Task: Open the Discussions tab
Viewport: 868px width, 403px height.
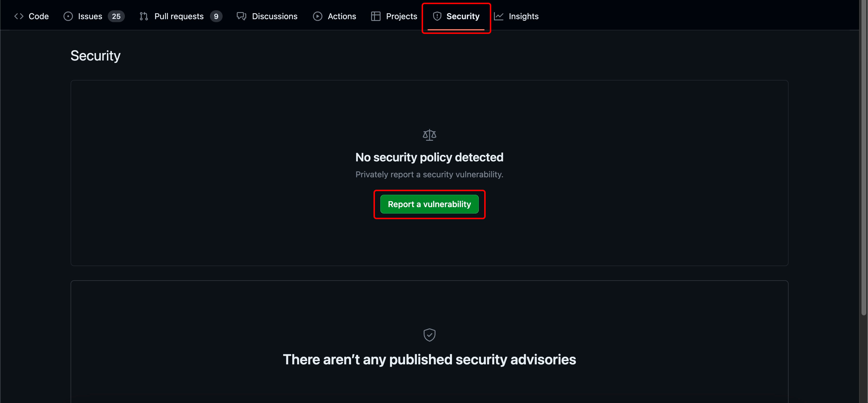Action: click(275, 16)
